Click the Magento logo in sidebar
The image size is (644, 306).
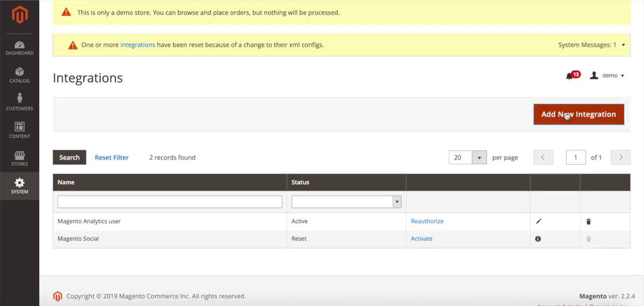point(20,15)
